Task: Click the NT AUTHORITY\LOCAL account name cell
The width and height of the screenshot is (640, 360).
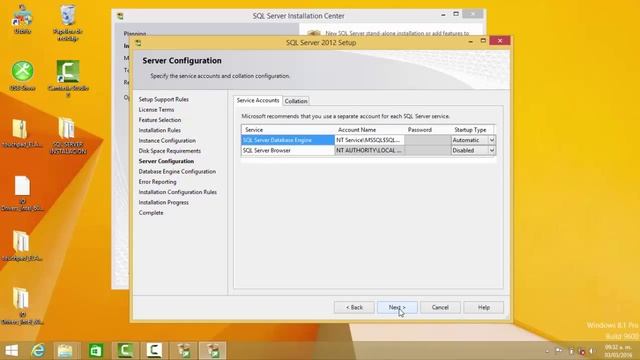Action: pos(369,150)
